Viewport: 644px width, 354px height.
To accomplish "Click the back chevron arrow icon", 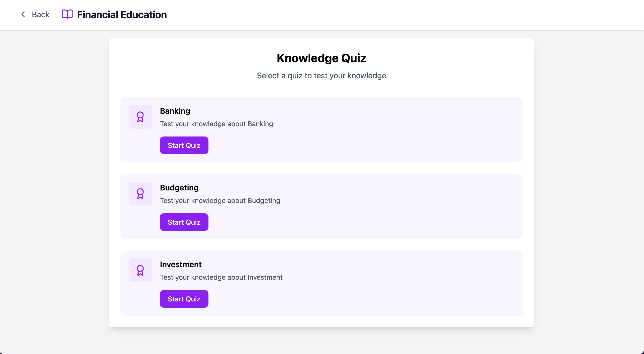I will (x=23, y=15).
